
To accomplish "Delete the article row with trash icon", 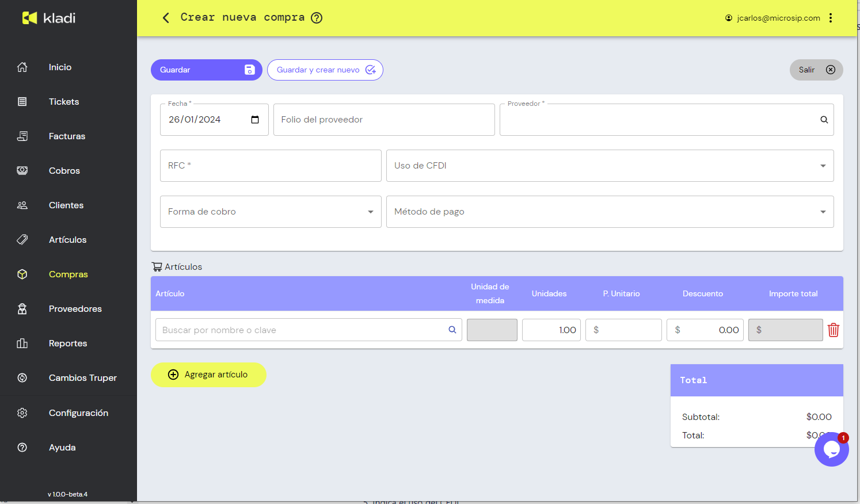I will pyautogui.click(x=833, y=330).
